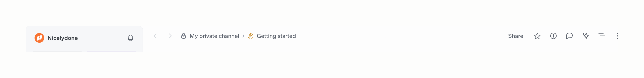The width and height of the screenshot is (644, 78).
Task: Go forward with the right chevron
Action: pyautogui.click(x=170, y=36)
